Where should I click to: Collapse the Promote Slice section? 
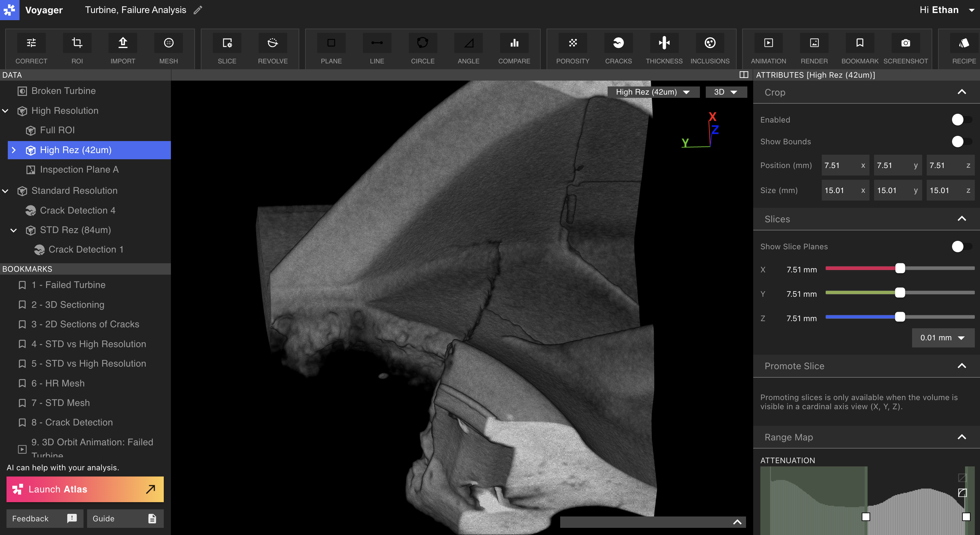tap(962, 366)
